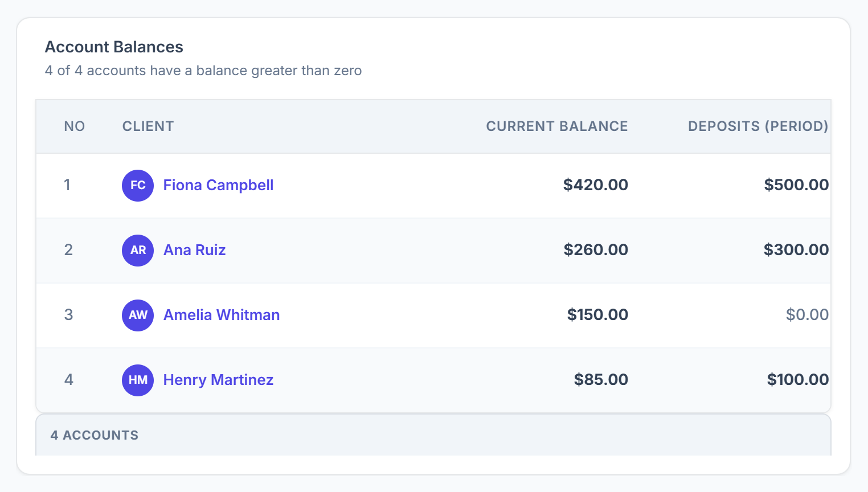Click the HM avatar icon

[138, 380]
